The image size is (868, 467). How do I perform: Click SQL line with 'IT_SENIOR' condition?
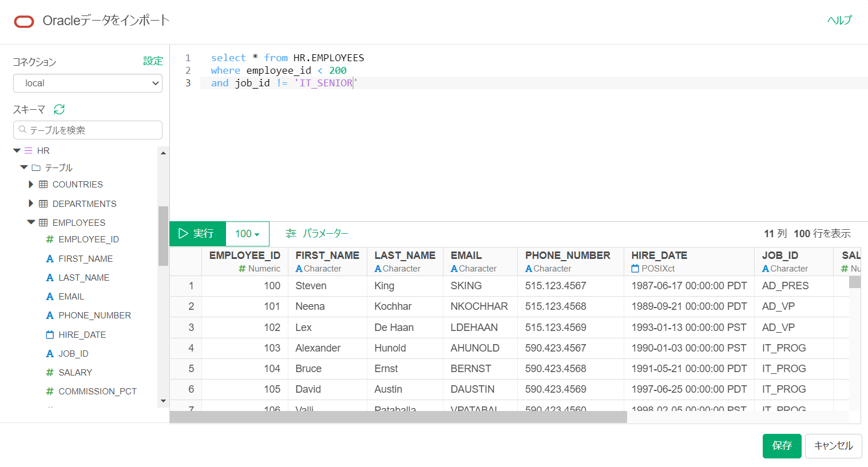[284, 83]
